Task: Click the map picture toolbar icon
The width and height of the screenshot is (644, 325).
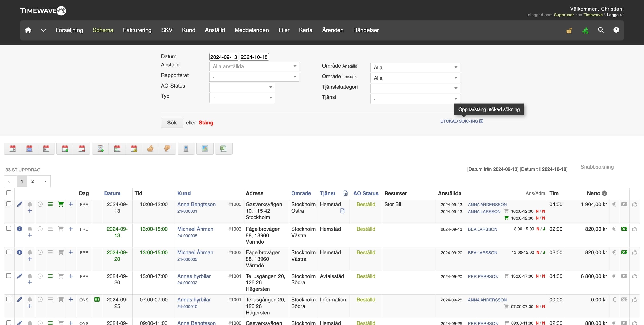Action: click(205, 149)
